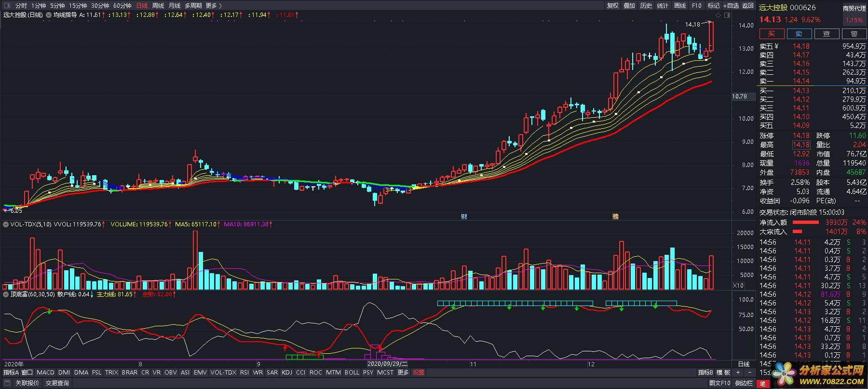Click the small icon before 关联报价

pyautogui.click(x=8, y=383)
